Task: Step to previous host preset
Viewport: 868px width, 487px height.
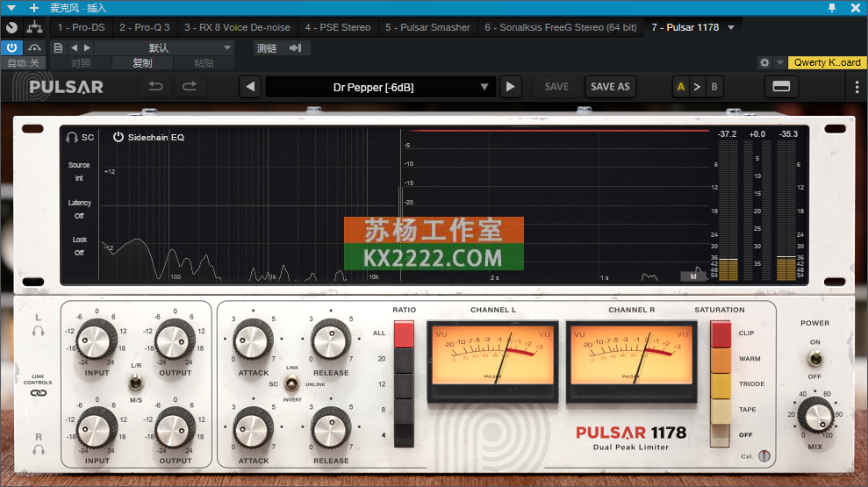Action: point(75,47)
